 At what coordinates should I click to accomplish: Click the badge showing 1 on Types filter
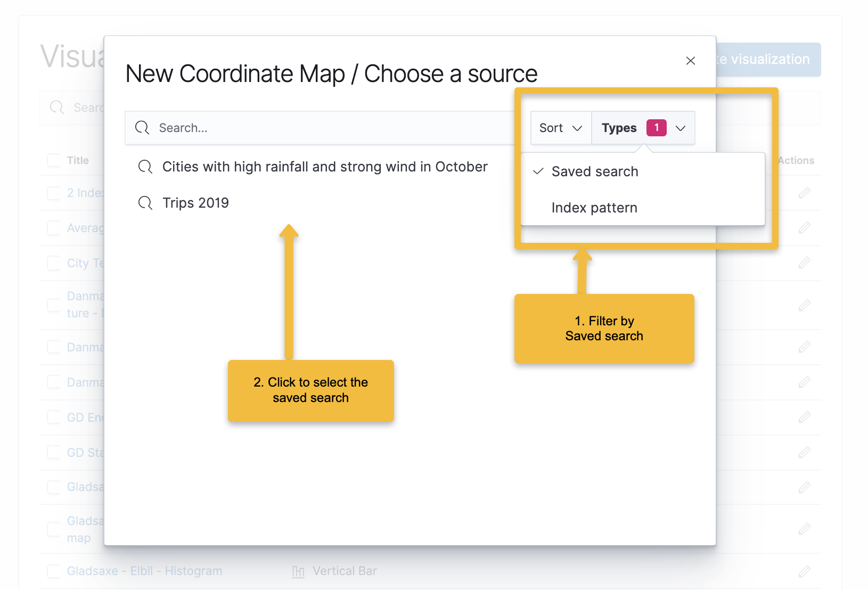click(x=656, y=128)
